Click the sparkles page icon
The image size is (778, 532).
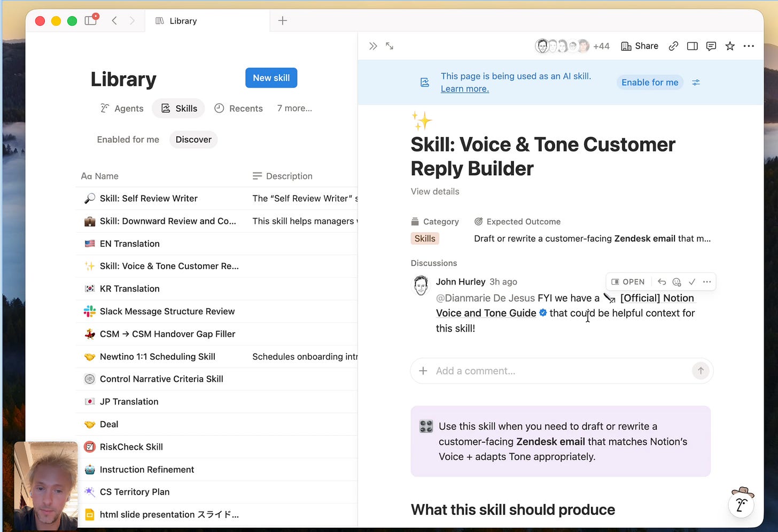(x=422, y=120)
